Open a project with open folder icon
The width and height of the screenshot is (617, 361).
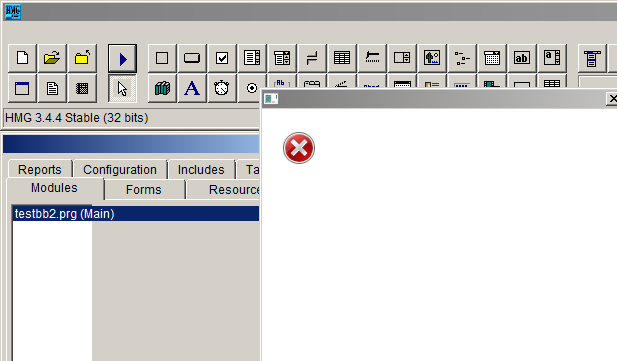(52, 58)
